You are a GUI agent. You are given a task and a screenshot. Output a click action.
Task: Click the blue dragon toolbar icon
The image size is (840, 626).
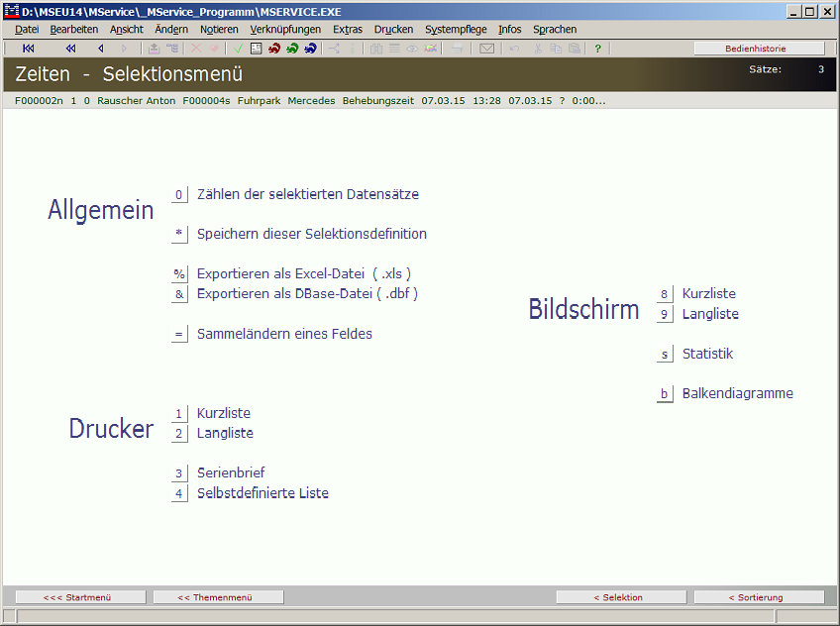click(x=310, y=48)
